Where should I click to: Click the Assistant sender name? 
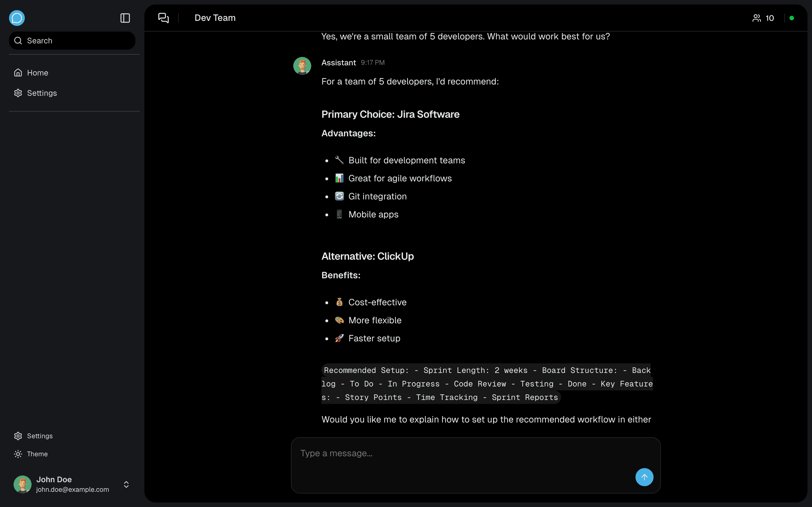pyautogui.click(x=338, y=63)
